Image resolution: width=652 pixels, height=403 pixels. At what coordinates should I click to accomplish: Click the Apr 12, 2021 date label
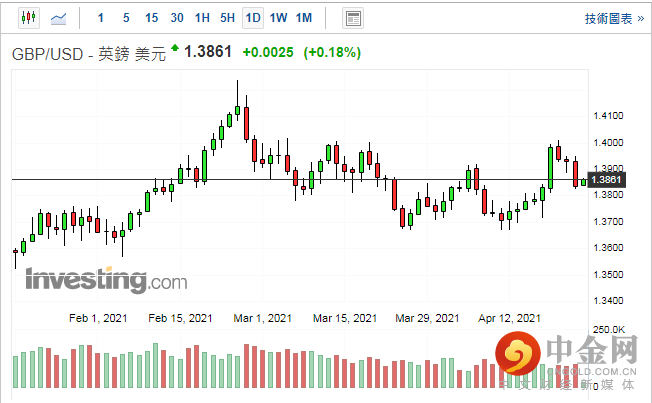click(509, 318)
